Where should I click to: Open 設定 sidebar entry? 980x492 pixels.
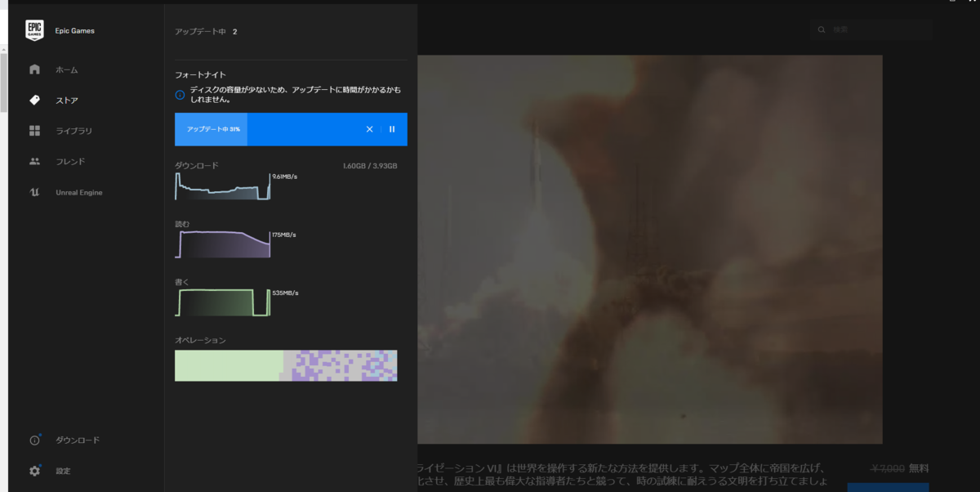point(63,471)
